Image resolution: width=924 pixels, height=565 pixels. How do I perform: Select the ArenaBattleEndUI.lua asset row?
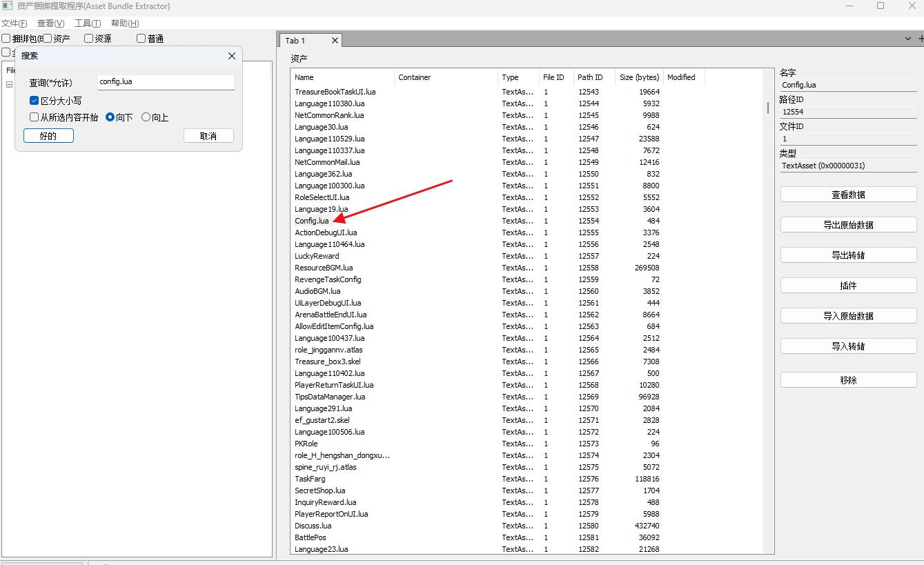(x=477, y=315)
